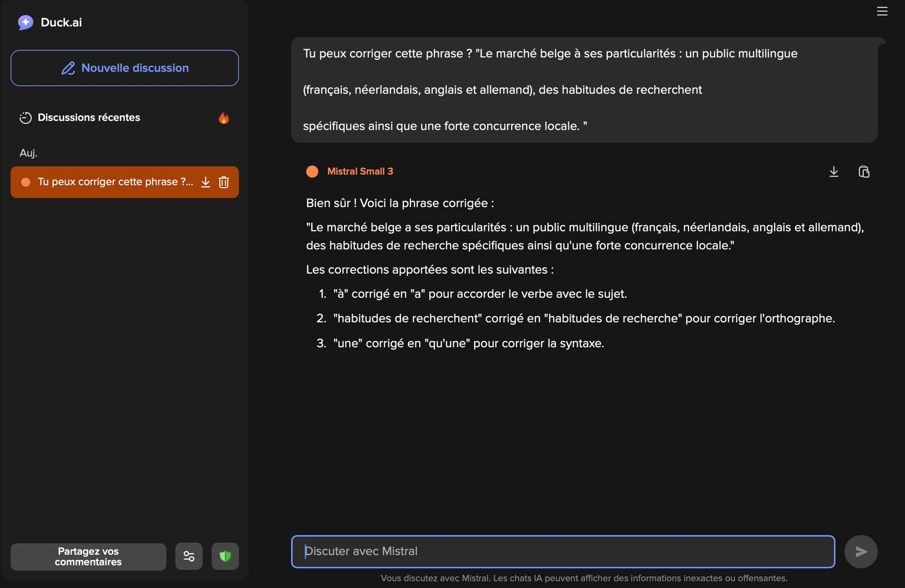
Task: Click the Discussions récentes heading
Action: 89,118
